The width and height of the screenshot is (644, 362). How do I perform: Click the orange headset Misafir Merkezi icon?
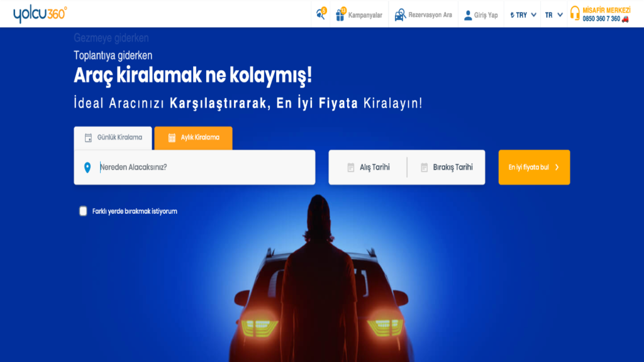575,13
